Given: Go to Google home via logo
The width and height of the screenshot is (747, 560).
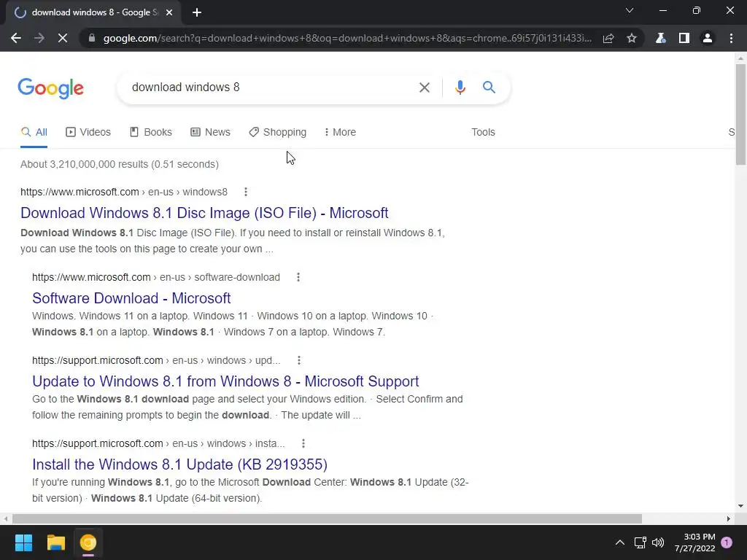Looking at the screenshot, I should pos(51,88).
